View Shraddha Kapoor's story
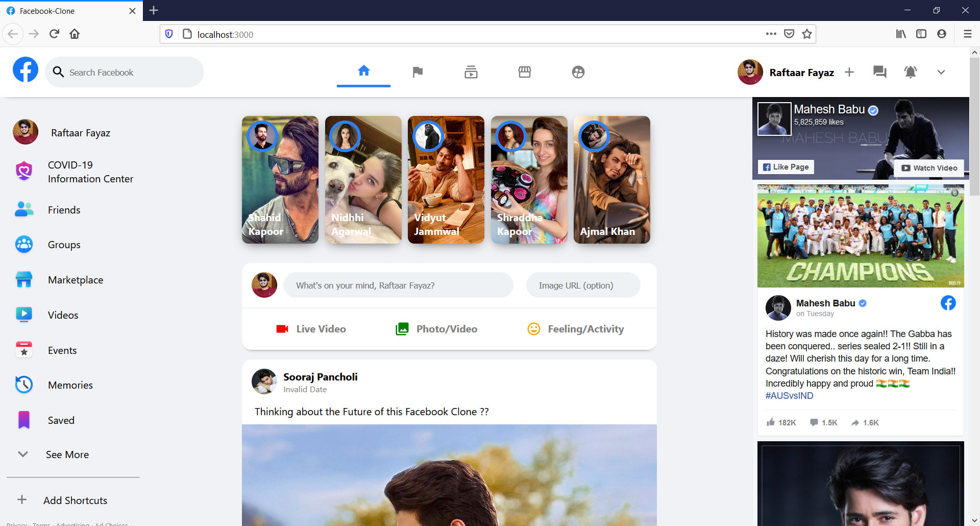 point(529,180)
